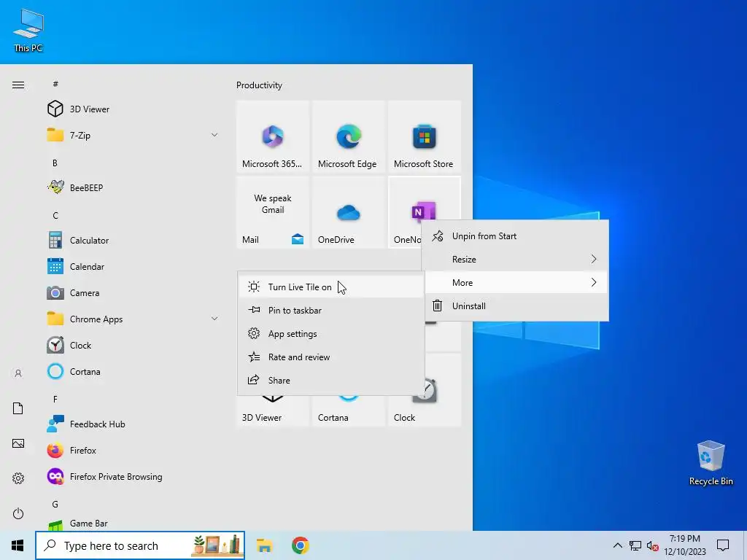Open the Mail live tile

coord(273,212)
